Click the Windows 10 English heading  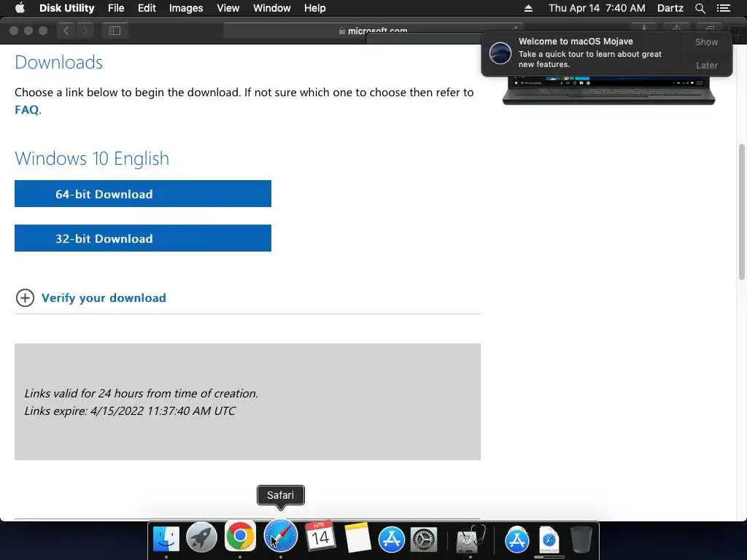click(x=92, y=158)
